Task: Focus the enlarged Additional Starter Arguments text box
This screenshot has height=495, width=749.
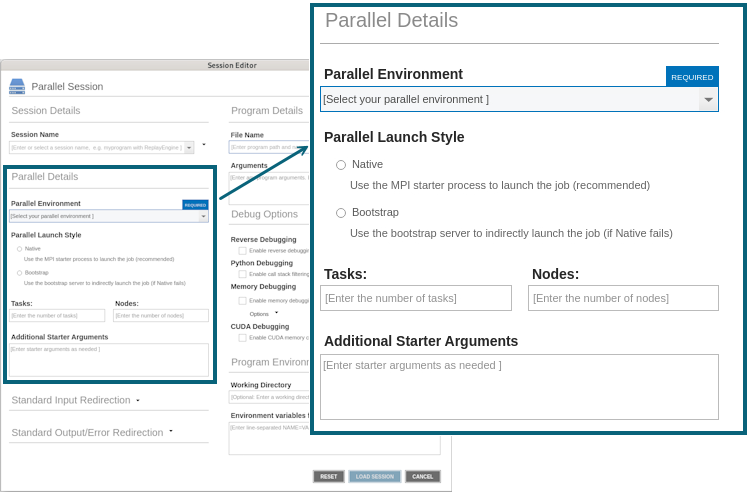Action: [x=519, y=387]
